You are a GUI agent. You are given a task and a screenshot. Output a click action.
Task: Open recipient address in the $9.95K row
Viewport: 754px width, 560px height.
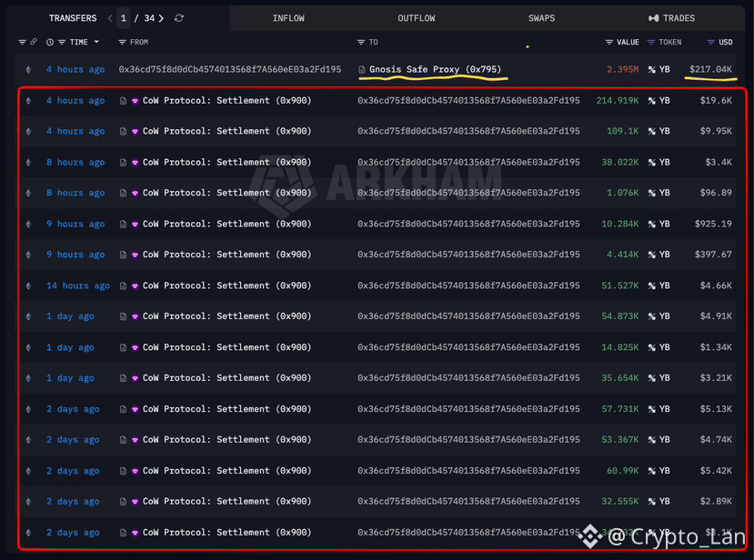point(468,131)
